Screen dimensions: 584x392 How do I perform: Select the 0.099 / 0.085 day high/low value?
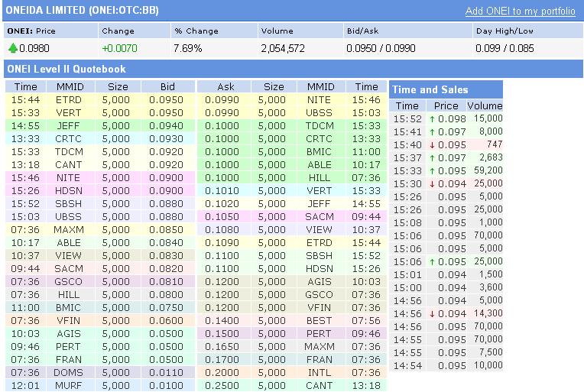coord(505,48)
